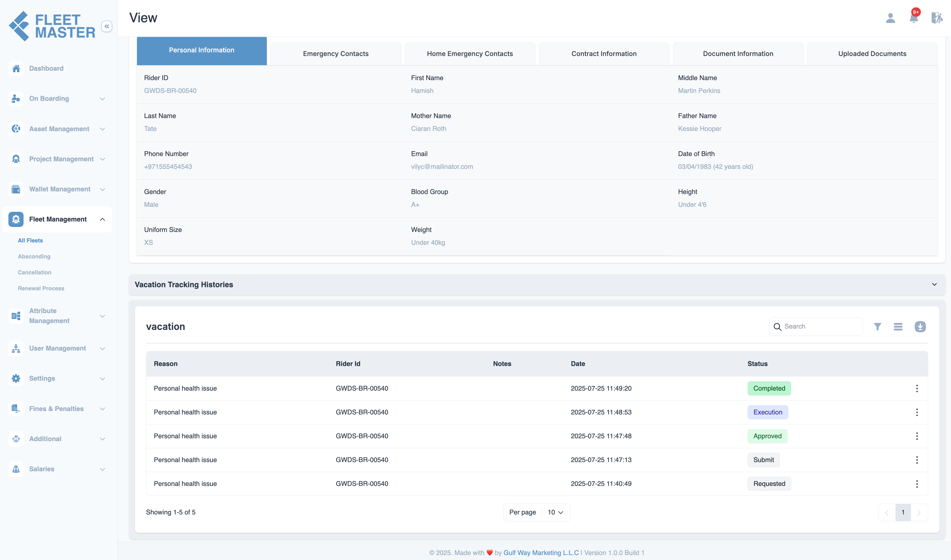The image size is (951, 560).
Task: Expand the Attribute Management menu chevron
Action: pyautogui.click(x=102, y=316)
